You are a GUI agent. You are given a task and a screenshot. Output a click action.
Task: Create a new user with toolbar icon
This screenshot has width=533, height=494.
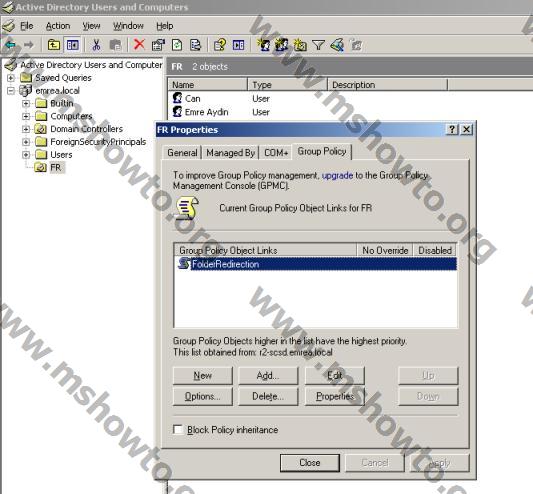tap(263, 45)
